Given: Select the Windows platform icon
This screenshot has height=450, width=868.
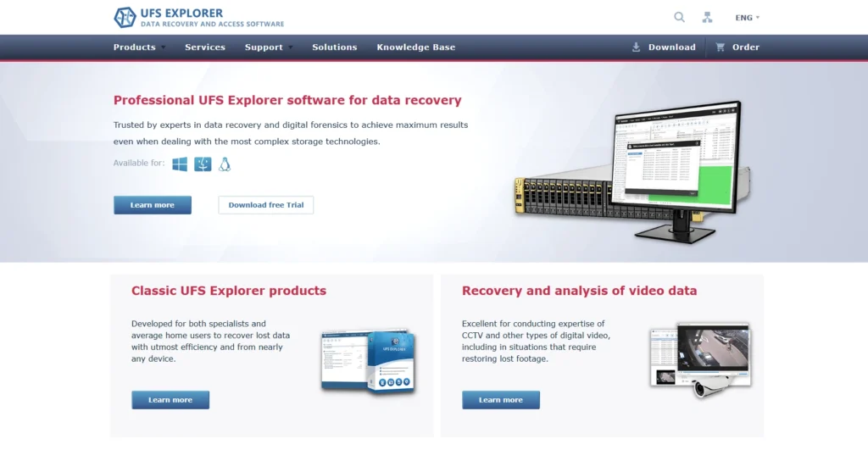Looking at the screenshot, I should click(x=180, y=164).
